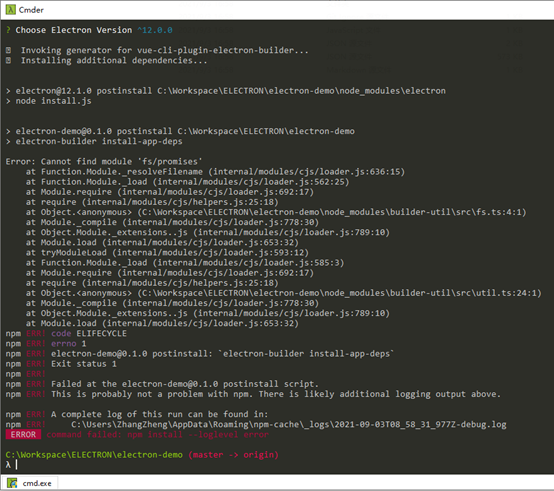Click the 'Choose Electron Version' prompt line
The image size is (554, 491).
coord(89,30)
